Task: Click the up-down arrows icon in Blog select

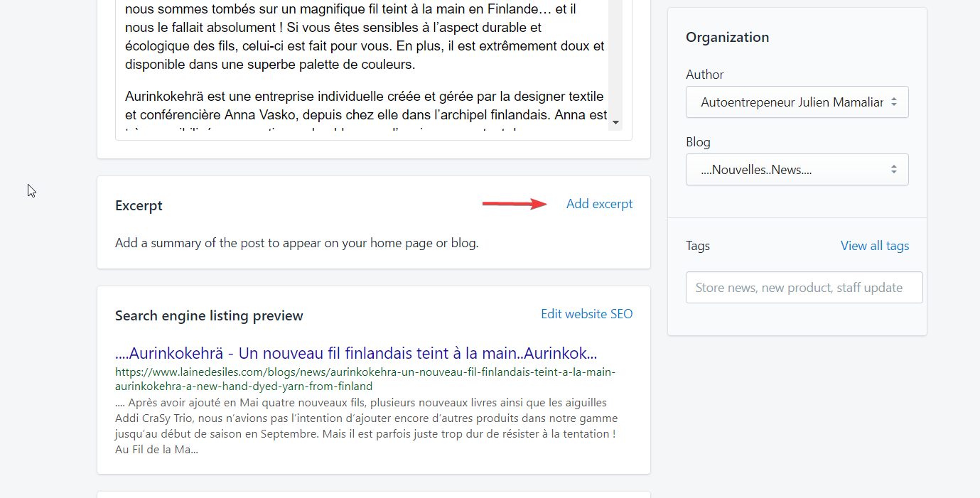Action: point(893,170)
